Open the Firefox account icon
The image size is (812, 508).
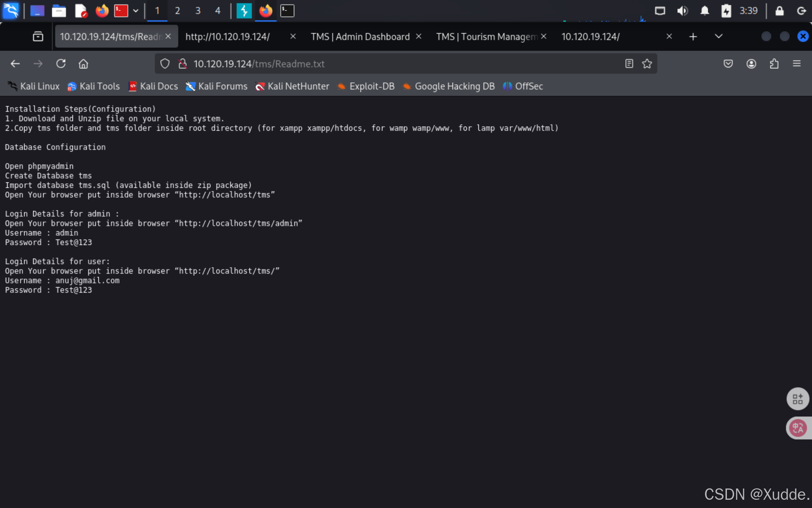pyautogui.click(x=751, y=64)
